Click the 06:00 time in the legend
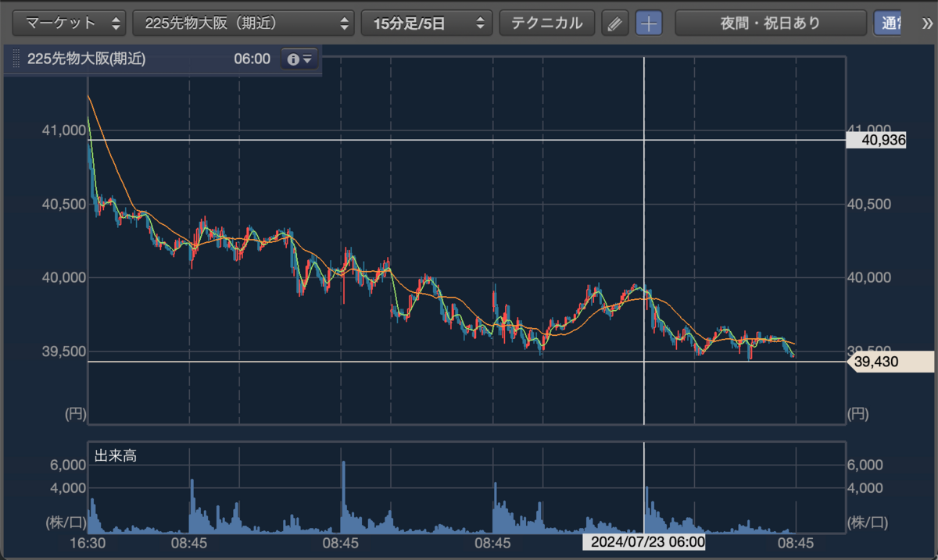 click(x=252, y=59)
